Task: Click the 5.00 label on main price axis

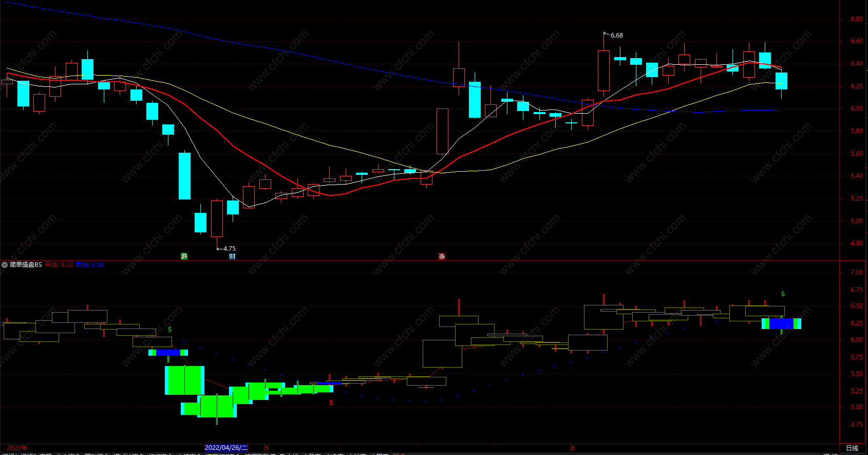Action: (x=857, y=221)
